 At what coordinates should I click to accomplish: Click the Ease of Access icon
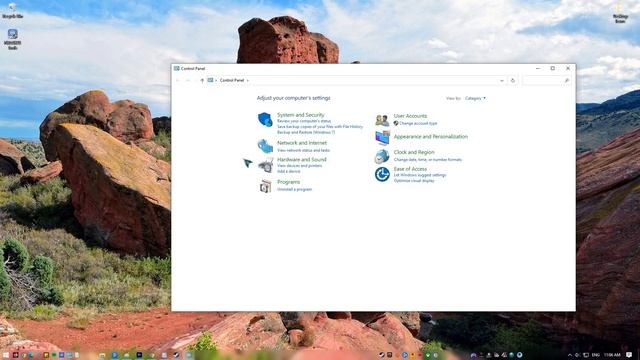(382, 174)
